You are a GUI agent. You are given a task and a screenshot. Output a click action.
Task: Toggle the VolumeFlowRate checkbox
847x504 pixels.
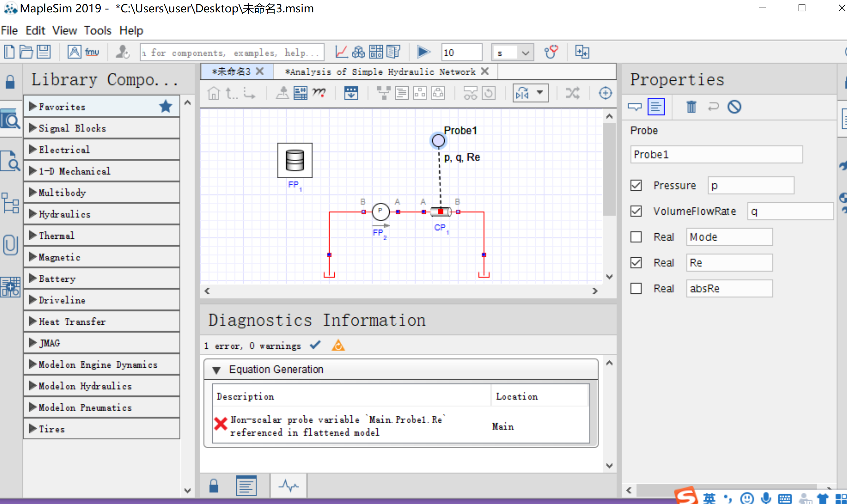click(636, 211)
